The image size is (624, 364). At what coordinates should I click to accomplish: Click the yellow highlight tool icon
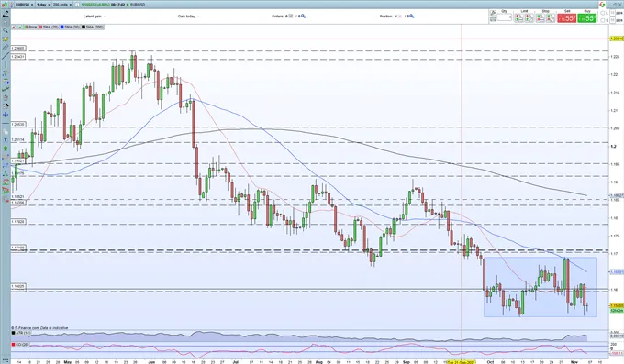tap(6, 39)
